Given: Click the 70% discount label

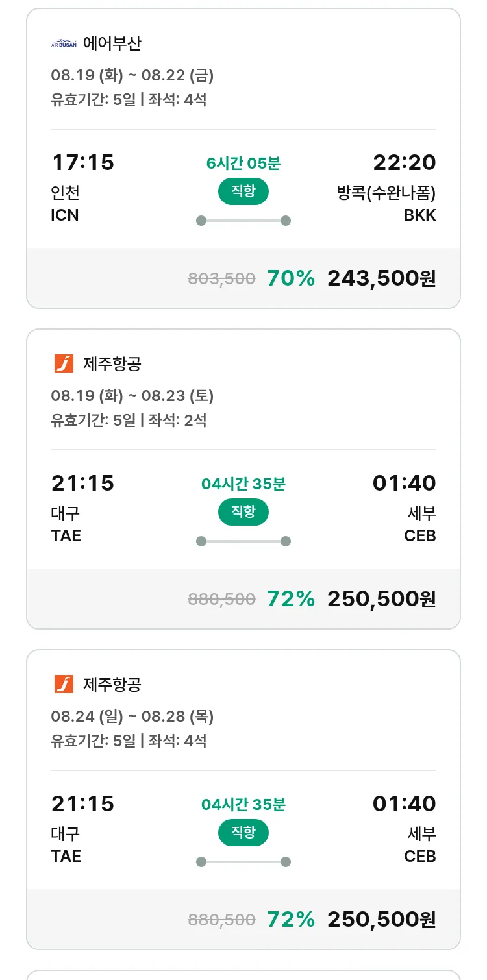Looking at the screenshot, I should pyautogui.click(x=290, y=278).
